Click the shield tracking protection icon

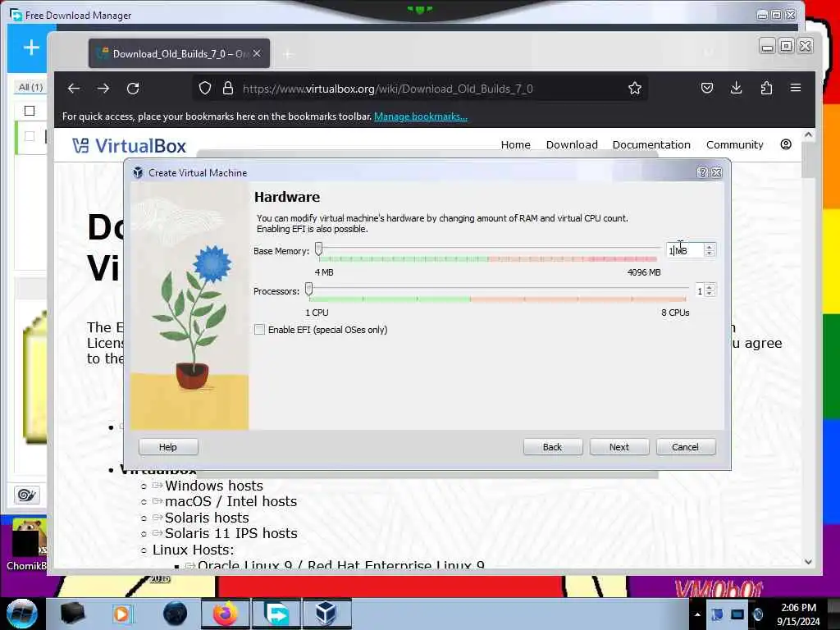[205, 89]
